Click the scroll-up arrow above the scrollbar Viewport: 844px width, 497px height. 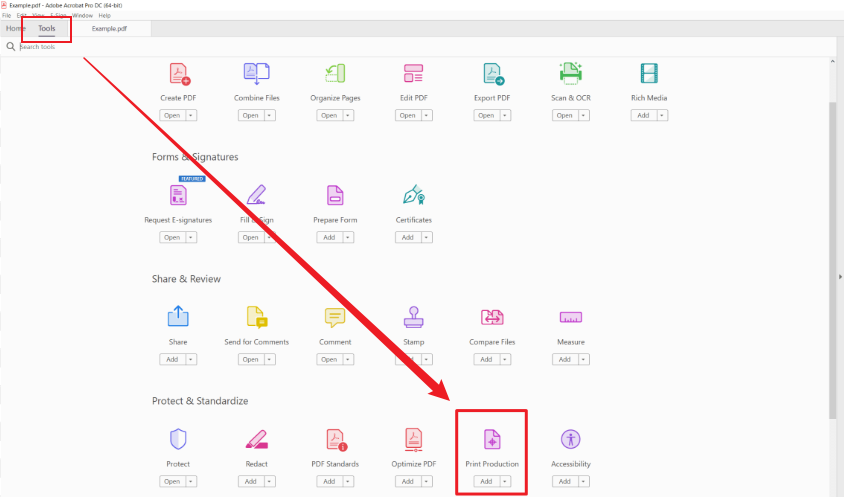point(833,62)
